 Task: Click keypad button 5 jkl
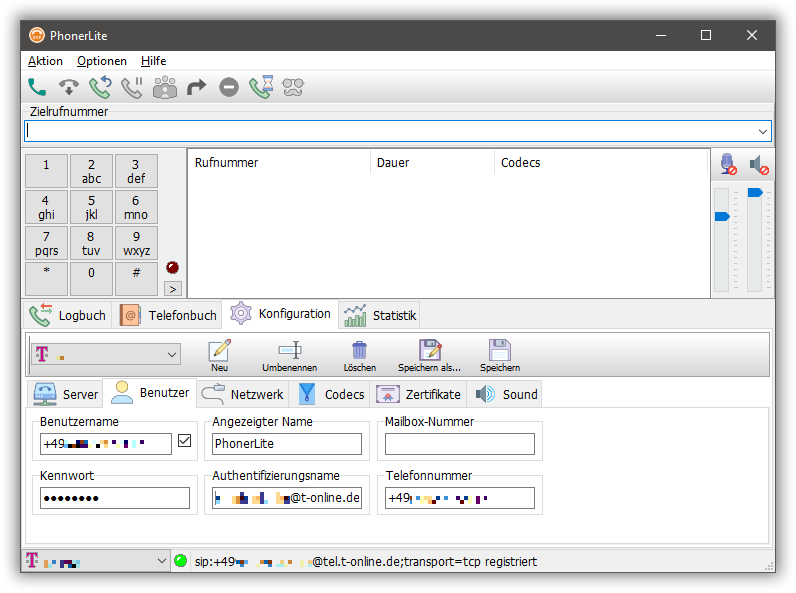91,207
